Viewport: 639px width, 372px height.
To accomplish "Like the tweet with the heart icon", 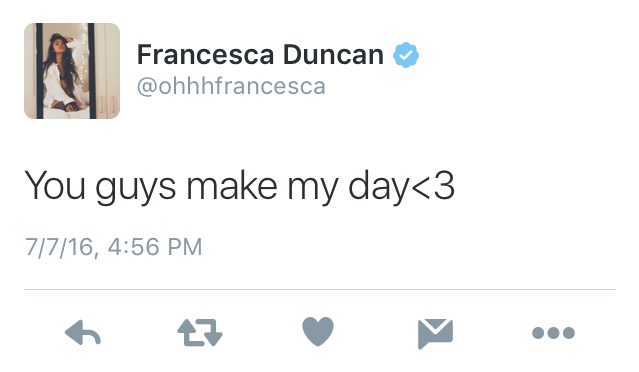I will [318, 331].
